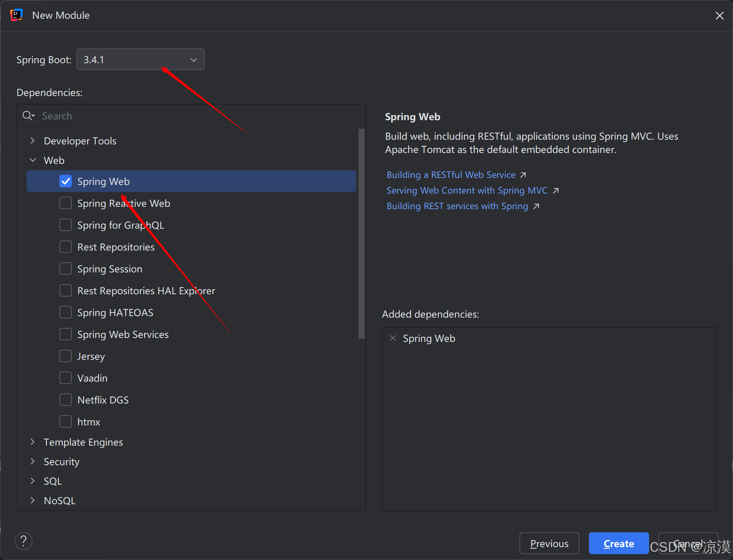The image size is (733, 560).
Task: Enable Spring Session checkbox
Action: click(x=66, y=268)
